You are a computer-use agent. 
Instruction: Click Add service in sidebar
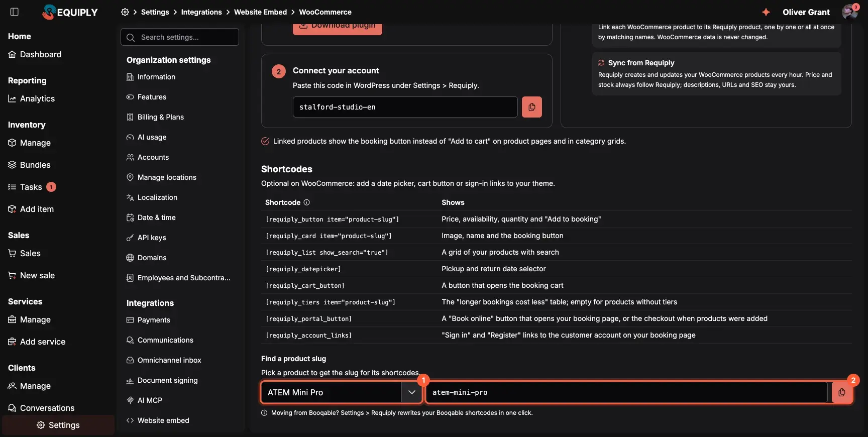coord(37,342)
